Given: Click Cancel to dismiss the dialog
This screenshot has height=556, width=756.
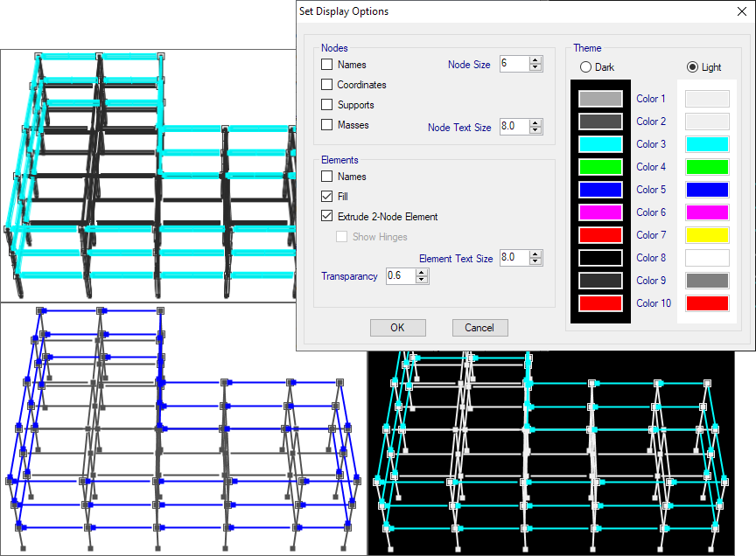Looking at the screenshot, I should [x=479, y=328].
